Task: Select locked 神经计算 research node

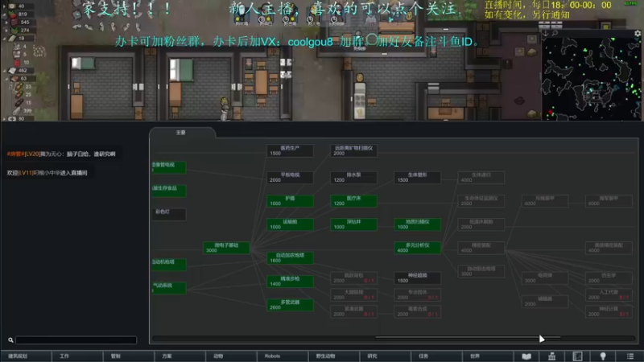Action: point(609,311)
